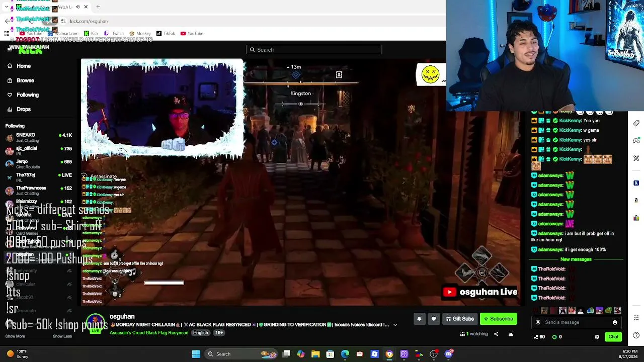This screenshot has height=362, width=644.
Task: Open Amazon icon in browser sidebar
Action: pos(636,200)
